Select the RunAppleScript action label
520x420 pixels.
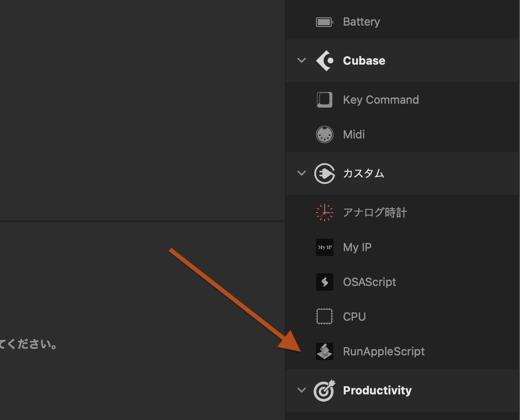(384, 351)
